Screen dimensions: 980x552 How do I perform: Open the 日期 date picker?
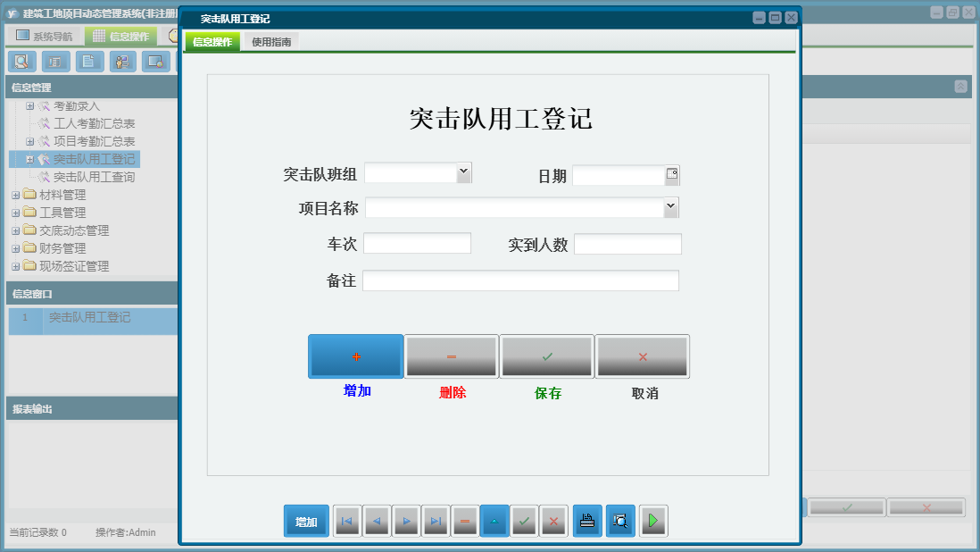[670, 172]
